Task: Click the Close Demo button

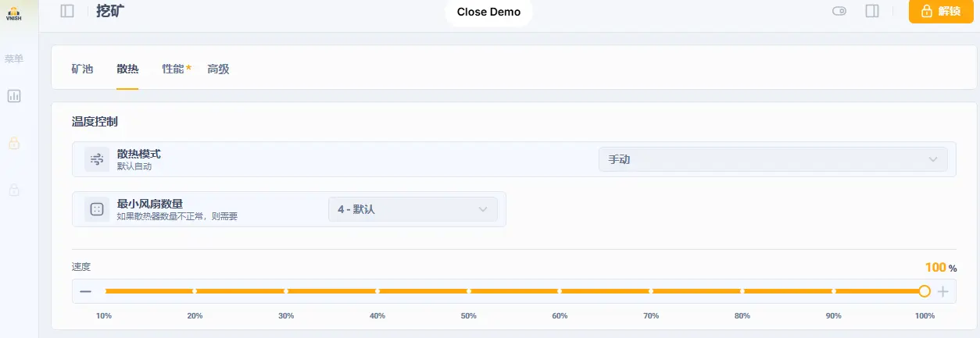Action: click(x=488, y=12)
